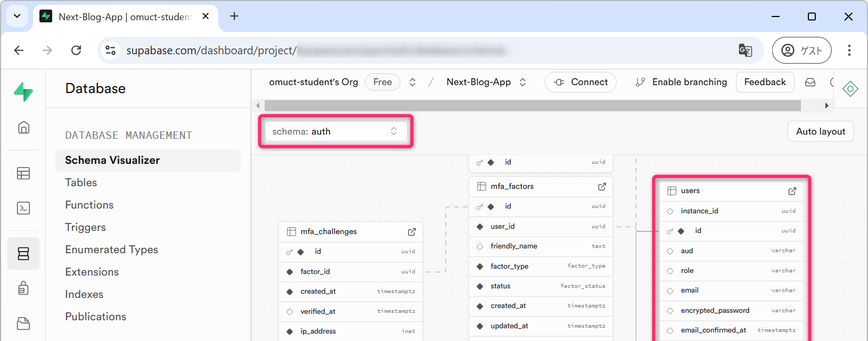Screen dimensions: 868x341
Task: Click the inbox notifications icon
Action: click(810, 82)
